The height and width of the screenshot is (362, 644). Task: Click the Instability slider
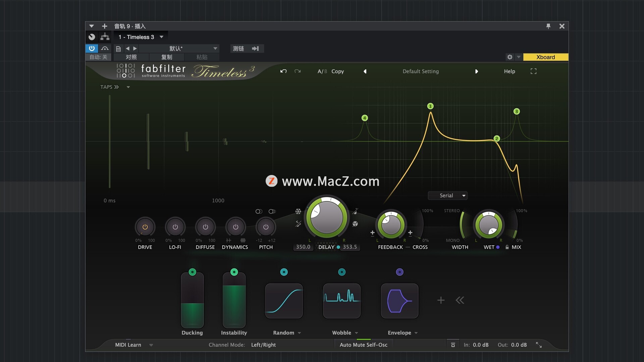point(234,300)
